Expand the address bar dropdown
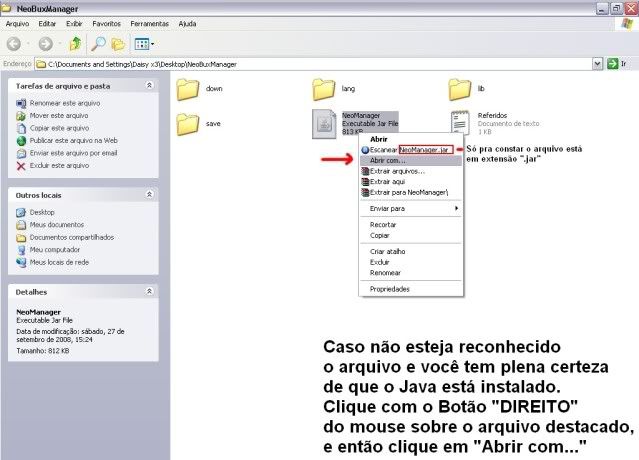The image size is (639, 460). coord(597,64)
